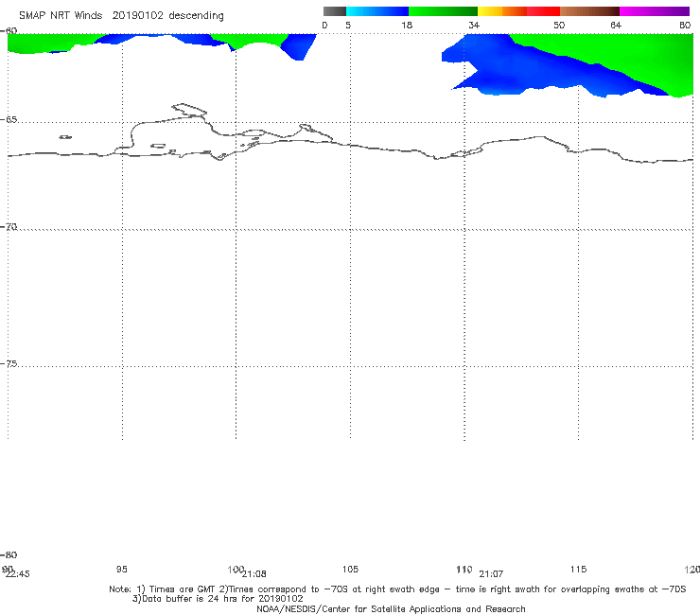Click the longitude label "115"
The image size is (700, 615).
579,569
